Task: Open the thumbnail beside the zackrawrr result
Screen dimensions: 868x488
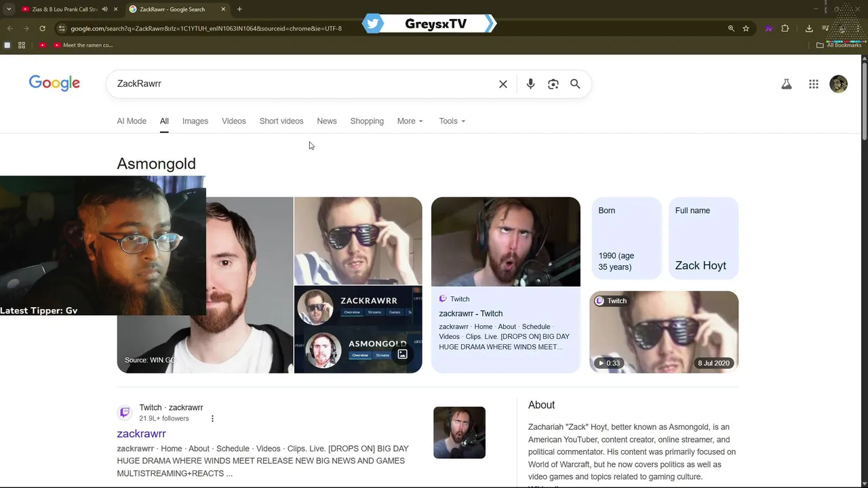Action: pyautogui.click(x=459, y=432)
